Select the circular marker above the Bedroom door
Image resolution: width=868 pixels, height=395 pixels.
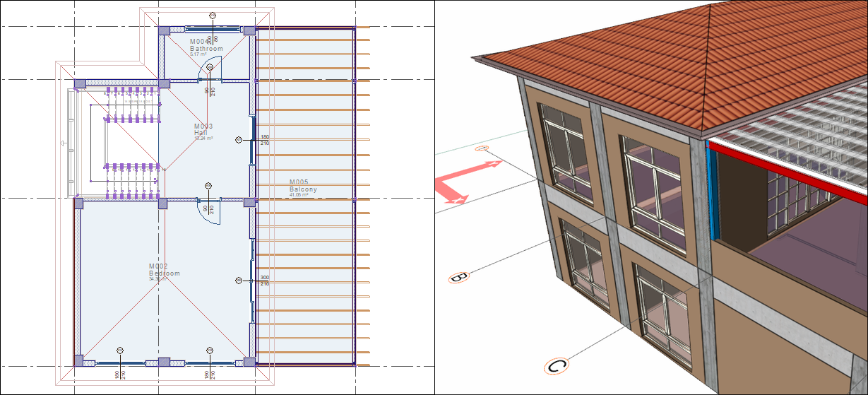208,186
